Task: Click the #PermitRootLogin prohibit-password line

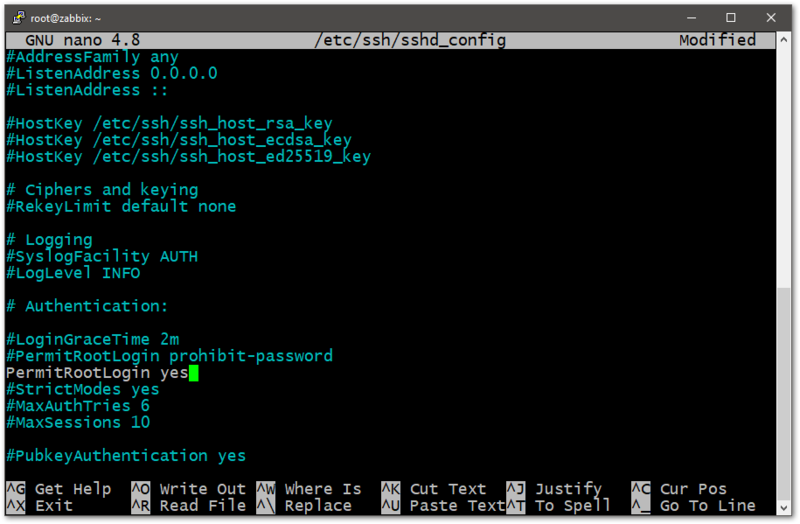Action: 170,356
